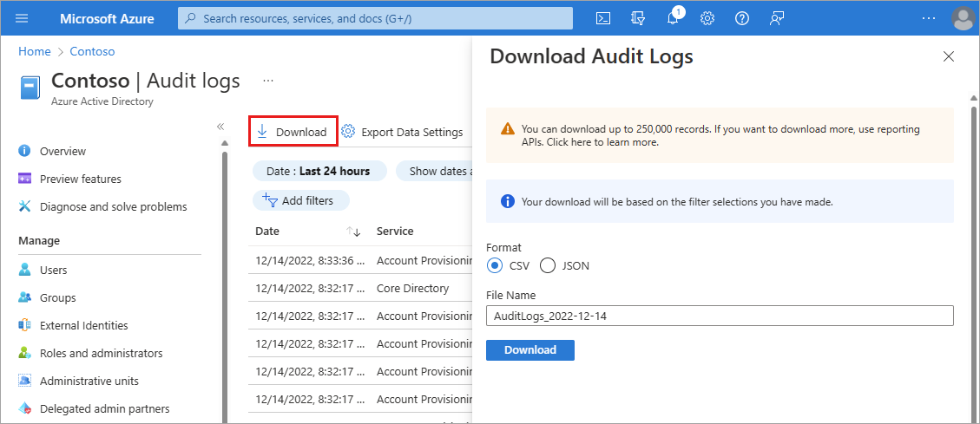This screenshot has width=980, height=424.
Task: Focus the Azure search resources box
Action: coord(375,18)
